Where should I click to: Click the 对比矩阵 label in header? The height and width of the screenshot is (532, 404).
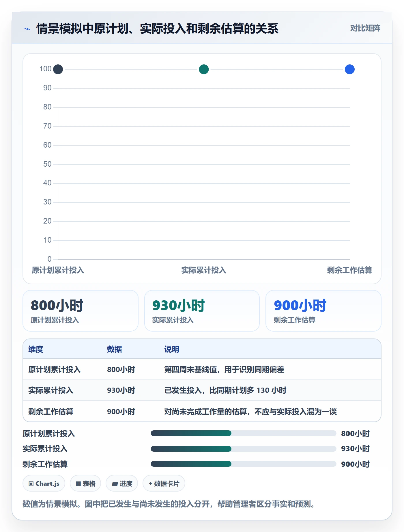pos(365,28)
